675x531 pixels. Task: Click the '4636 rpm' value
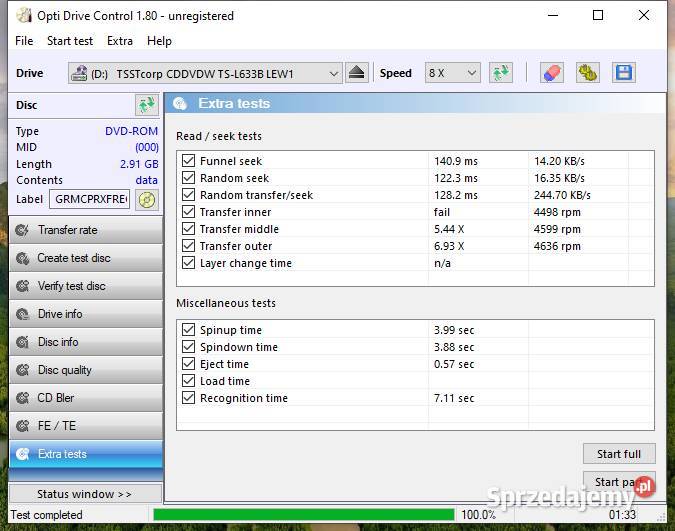557,246
